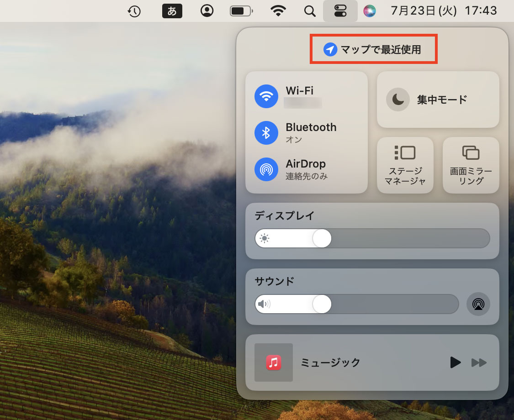Choose AirPlay audio output icon
The width and height of the screenshot is (514, 420).
tap(478, 304)
